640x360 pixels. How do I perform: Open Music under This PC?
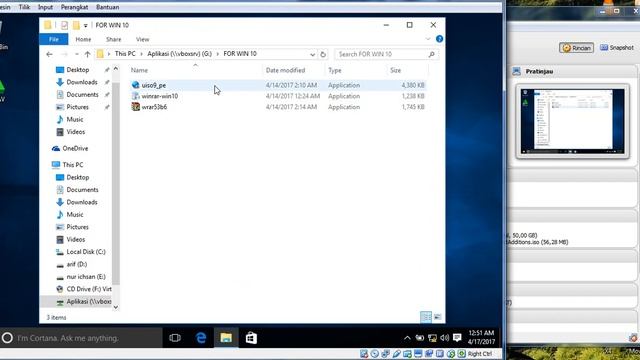click(75, 215)
